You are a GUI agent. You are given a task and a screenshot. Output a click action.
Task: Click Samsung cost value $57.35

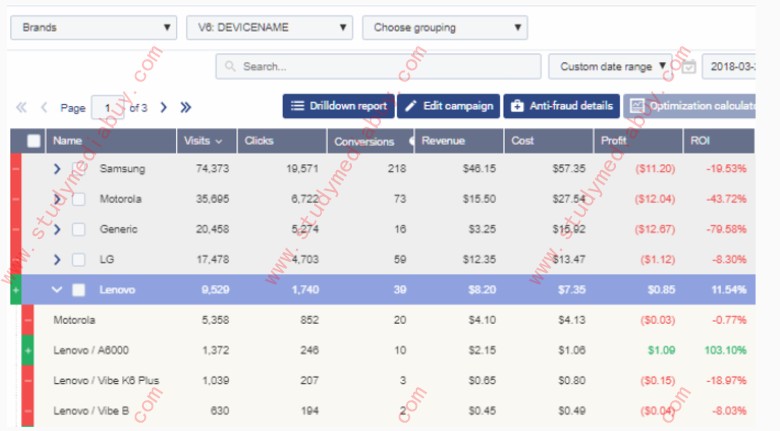click(x=569, y=169)
